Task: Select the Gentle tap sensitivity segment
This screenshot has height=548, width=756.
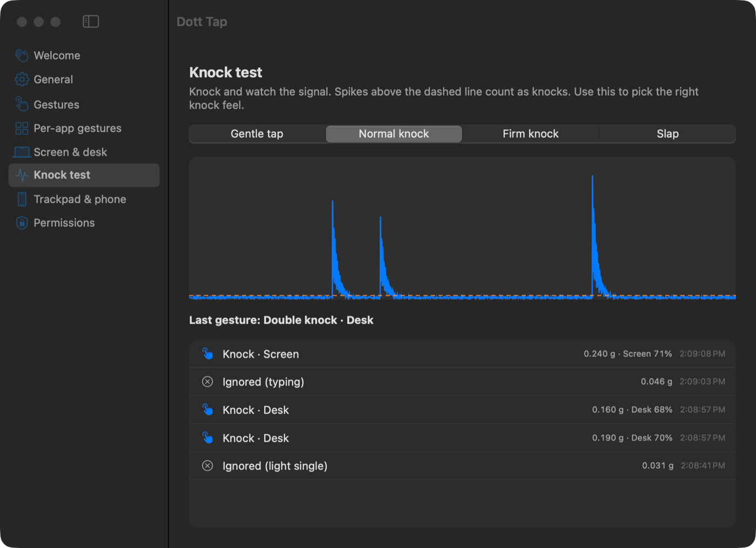Action: [x=257, y=134]
